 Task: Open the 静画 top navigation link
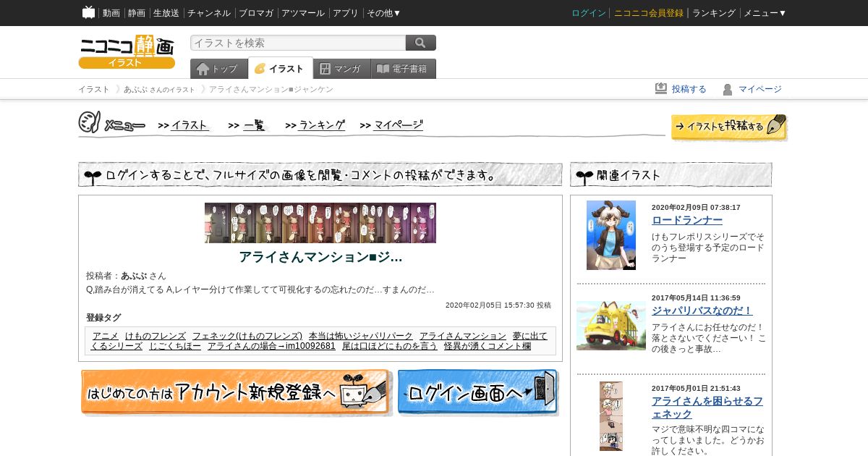point(137,13)
